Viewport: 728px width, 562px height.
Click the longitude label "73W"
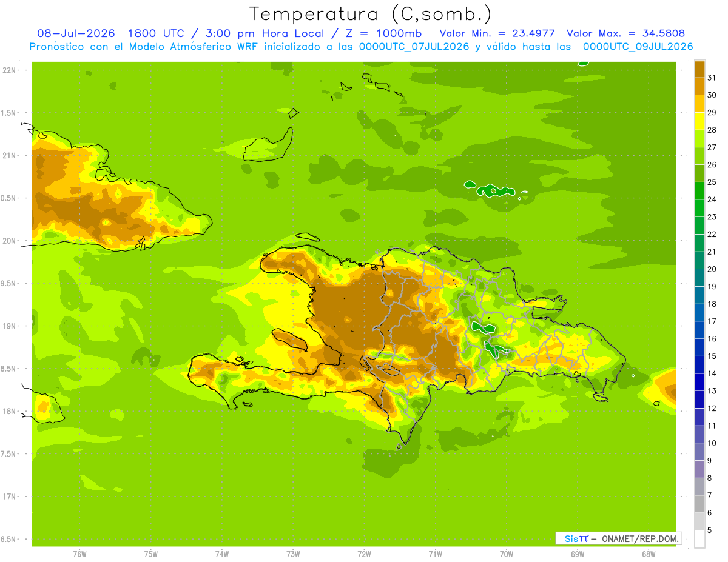tap(293, 554)
